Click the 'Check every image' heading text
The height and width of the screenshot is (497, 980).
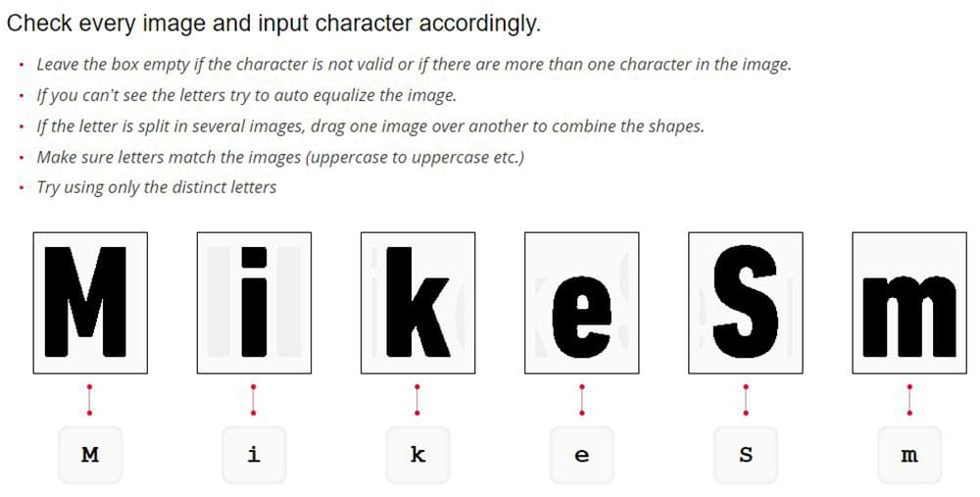coord(273,24)
